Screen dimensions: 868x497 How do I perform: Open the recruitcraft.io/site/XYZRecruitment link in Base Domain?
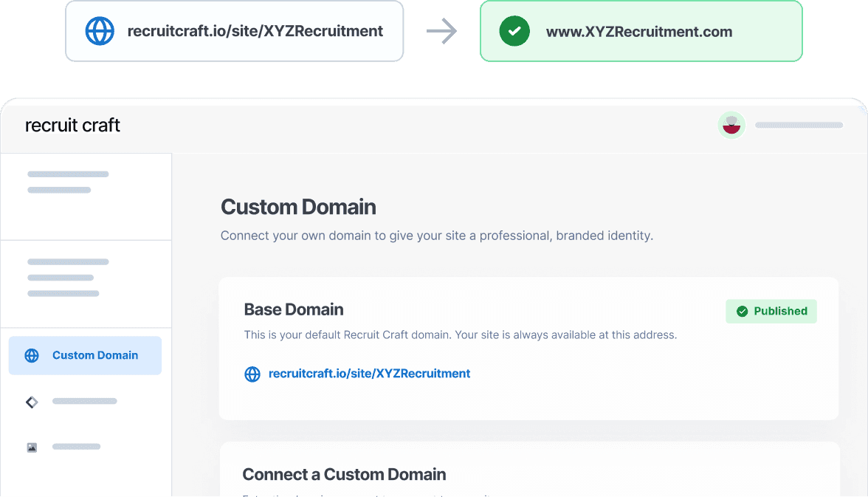(369, 374)
